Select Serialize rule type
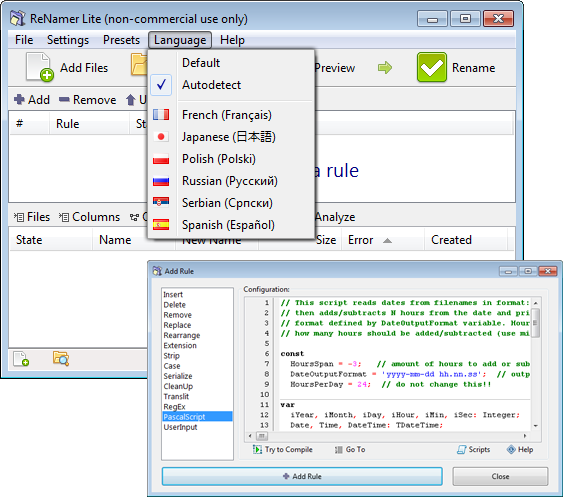 click(197, 376)
